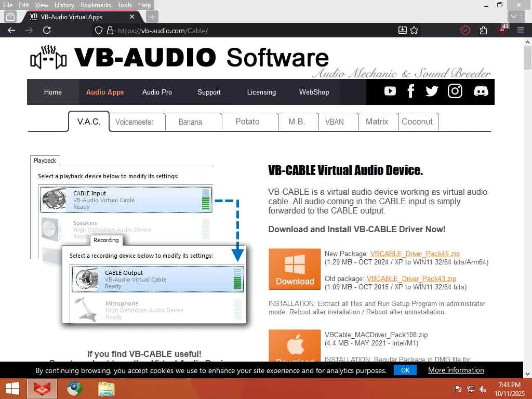Open the browser extensions puzzle icon

tap(483, 30)
